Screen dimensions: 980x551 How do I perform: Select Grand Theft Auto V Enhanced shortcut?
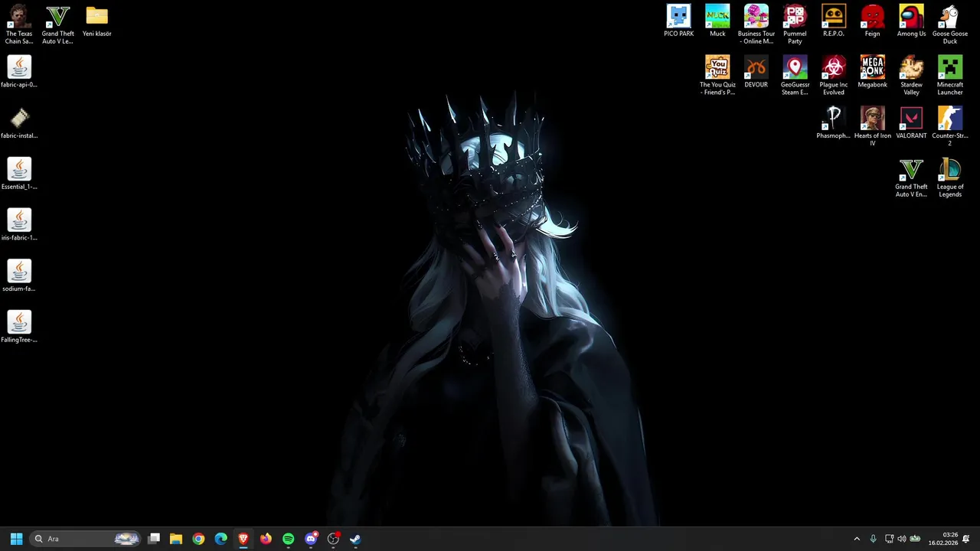click(911, 178)
